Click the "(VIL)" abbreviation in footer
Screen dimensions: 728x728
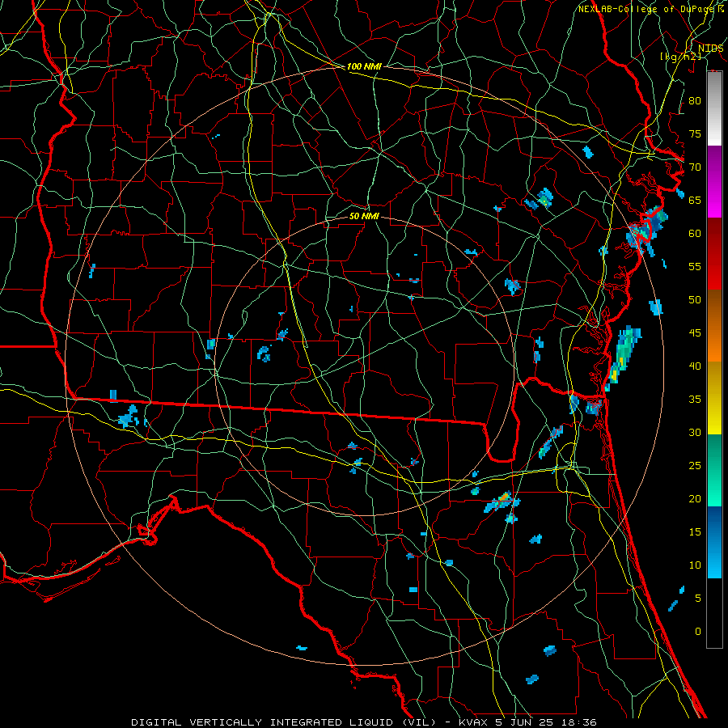point(419,722)
